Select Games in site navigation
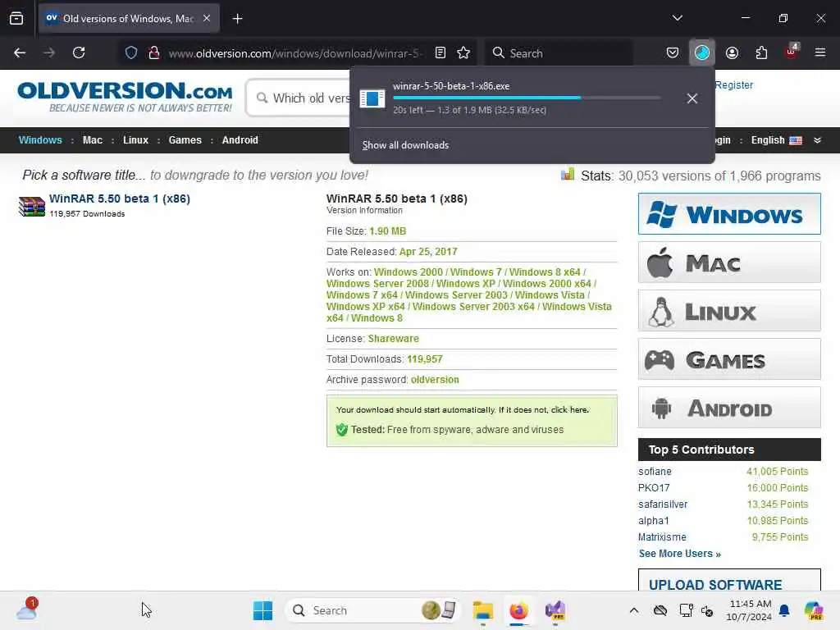The image size is (840, 630). 185,139
